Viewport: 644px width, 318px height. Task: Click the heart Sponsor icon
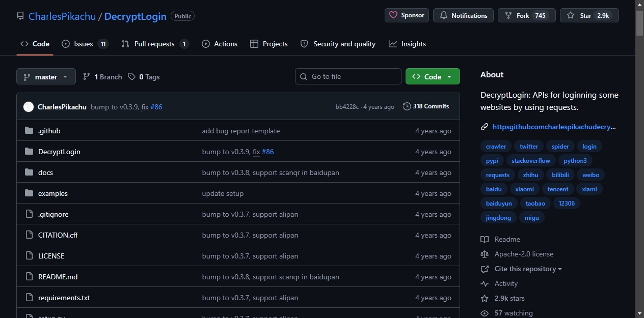[x=393, y=15]
